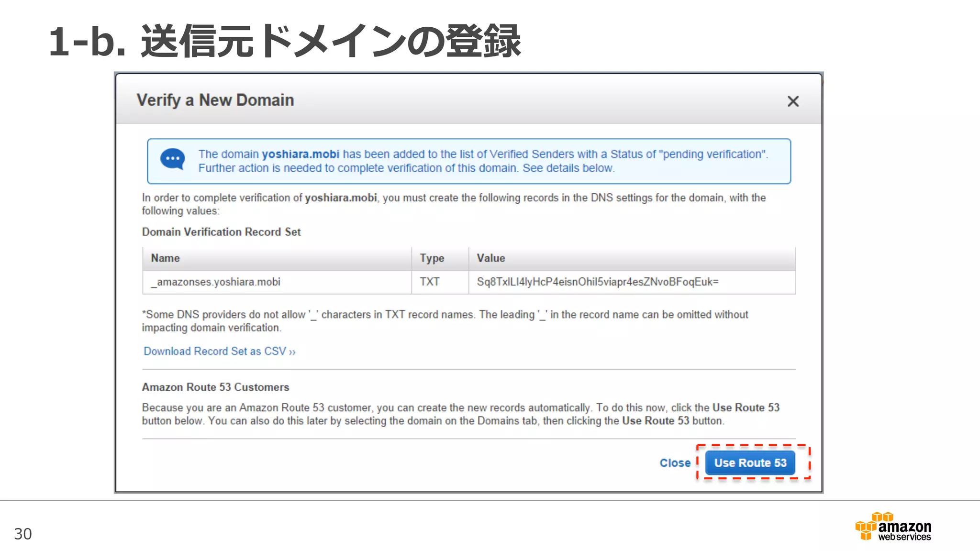Select the Value column header
This screenshot has height=551, width=980.
tap(490, 258)
